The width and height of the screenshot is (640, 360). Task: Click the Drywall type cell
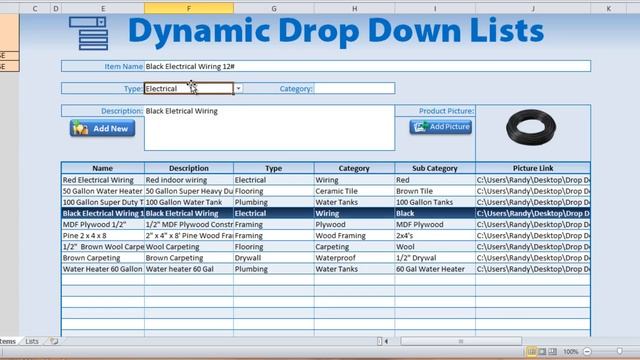274,258
